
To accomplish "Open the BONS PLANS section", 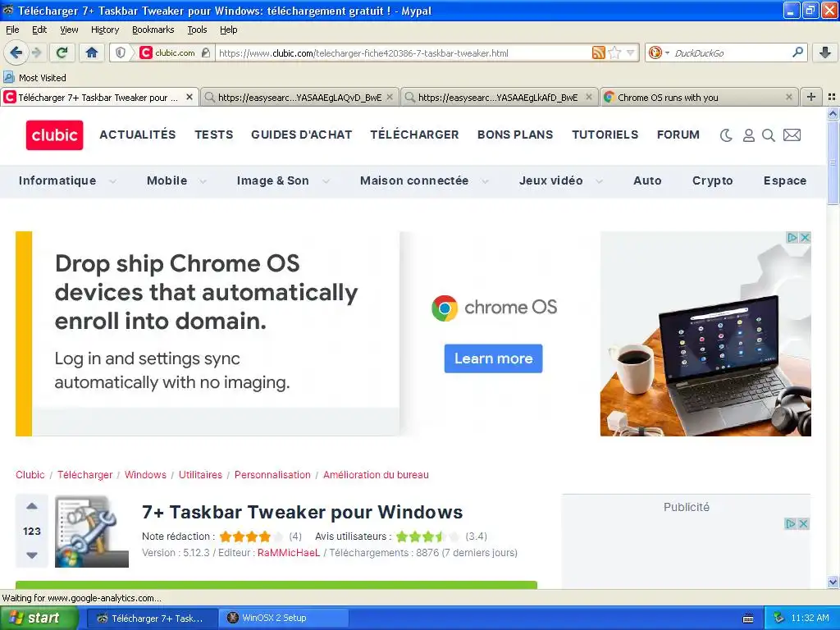I will 515,135.
